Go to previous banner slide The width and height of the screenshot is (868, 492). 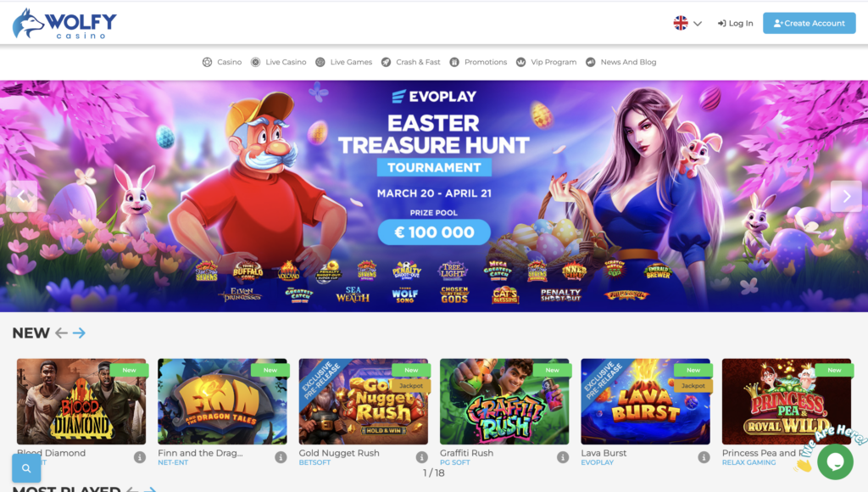(x=21, y=196)
